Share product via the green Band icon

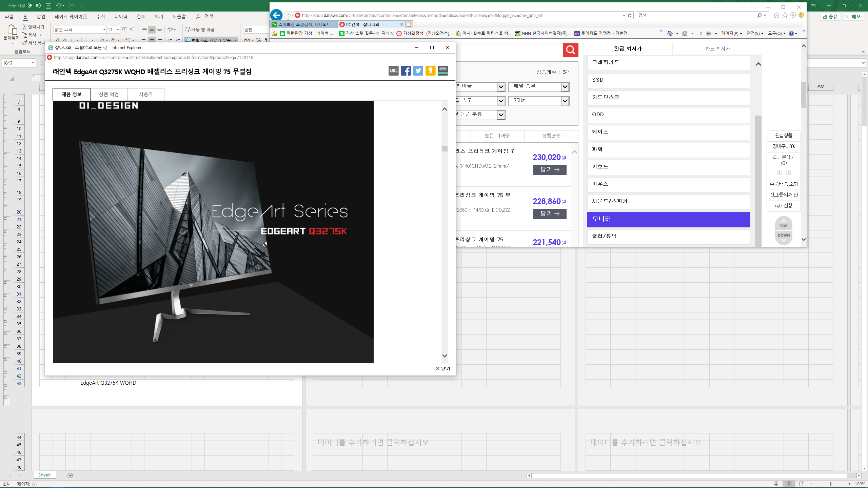(443, 70)
